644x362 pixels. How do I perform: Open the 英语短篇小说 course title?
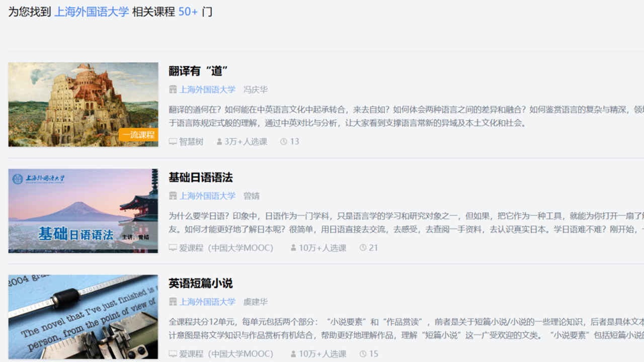pyautogui.click(x=201, y=284)
